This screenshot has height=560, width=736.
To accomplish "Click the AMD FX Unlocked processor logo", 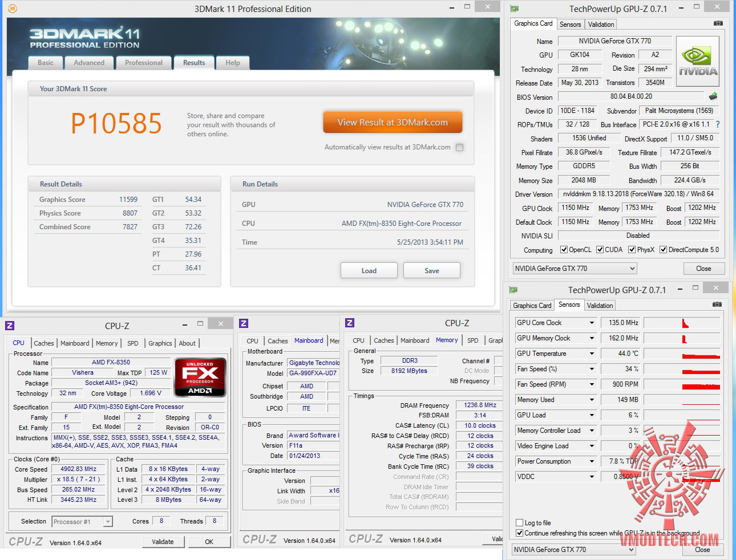I will 200,377.
